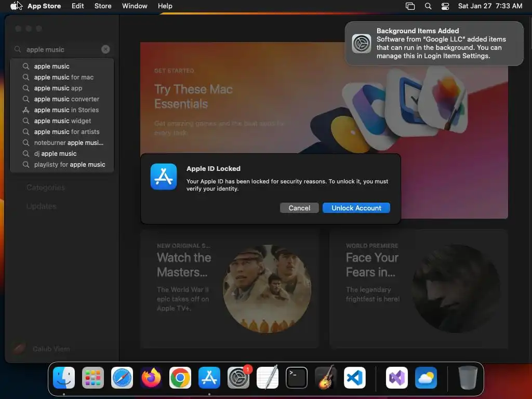
Task: Select 'apple music widget' suggestion
Action: click(62, 121)
